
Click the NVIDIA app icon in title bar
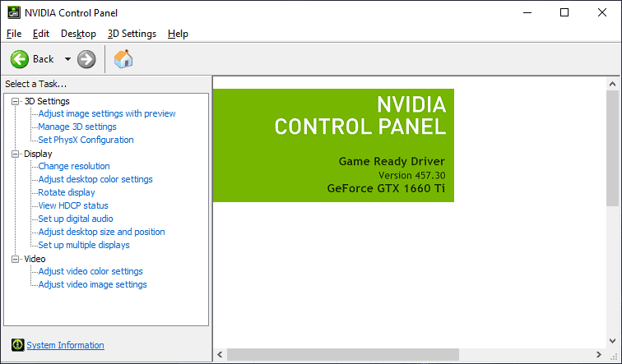pos(13,12)
